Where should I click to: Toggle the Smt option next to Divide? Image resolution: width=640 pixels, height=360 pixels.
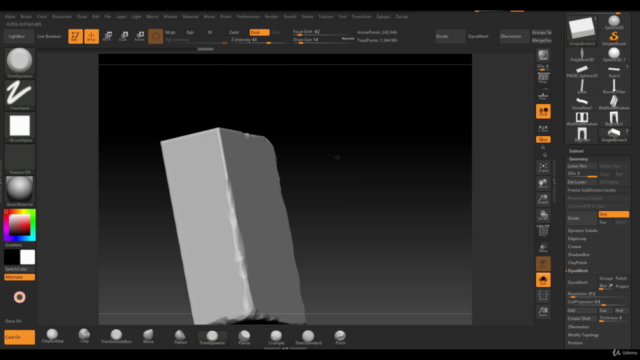click(x=613, y=214)
